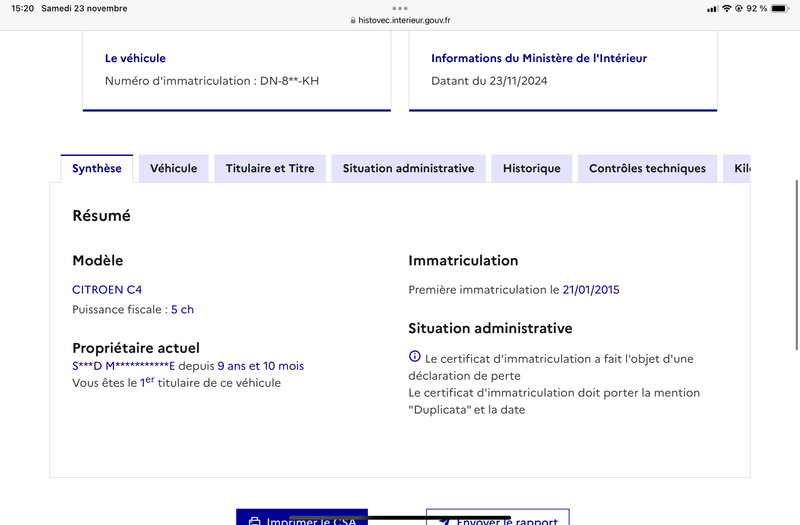
Task: Tap the cellular signal bars icon
Action: tap(712, 9)
